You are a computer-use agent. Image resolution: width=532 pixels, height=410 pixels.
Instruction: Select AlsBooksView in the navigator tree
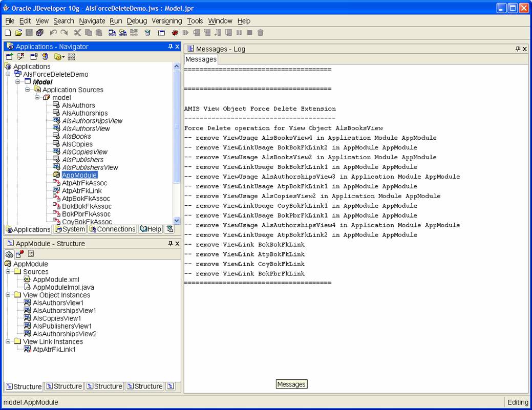click(x=76, y=136)
